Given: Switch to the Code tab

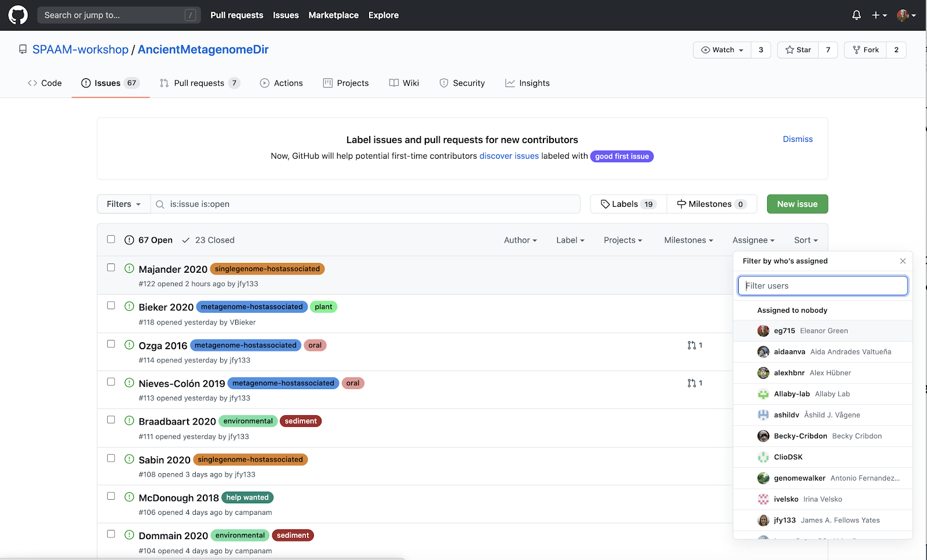Looking at the screenshot, I should click(45, 83).
